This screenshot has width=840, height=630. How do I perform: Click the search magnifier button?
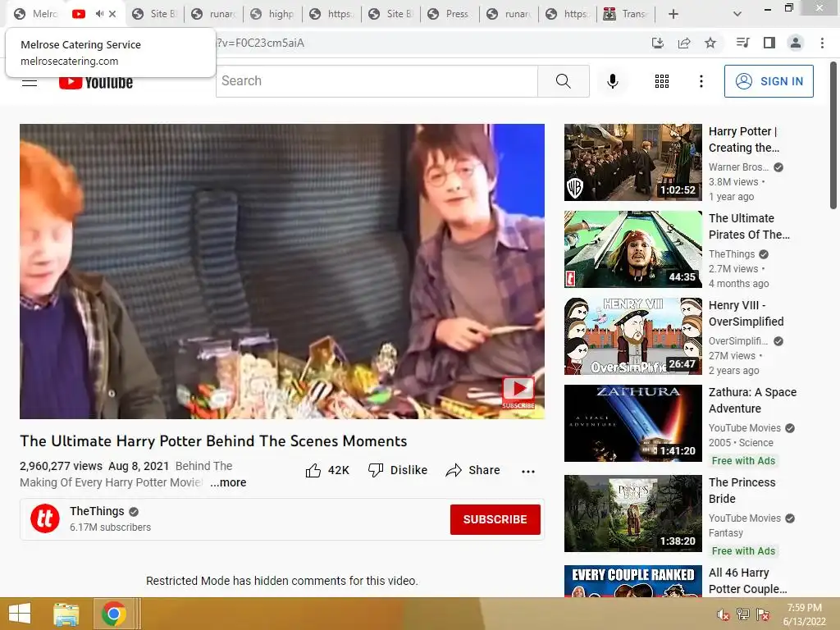563,81
